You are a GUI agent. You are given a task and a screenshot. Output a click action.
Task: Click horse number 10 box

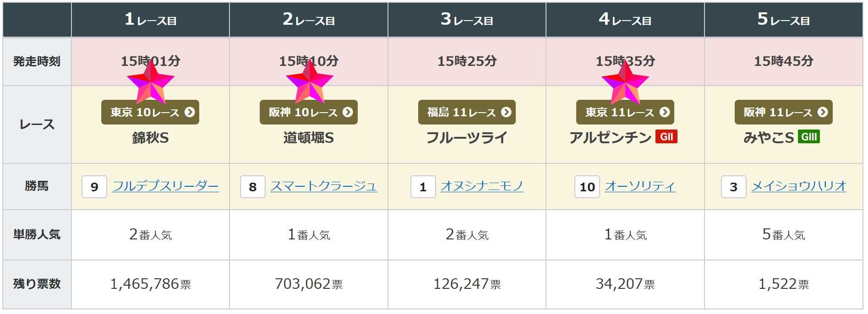click(587, 187)
